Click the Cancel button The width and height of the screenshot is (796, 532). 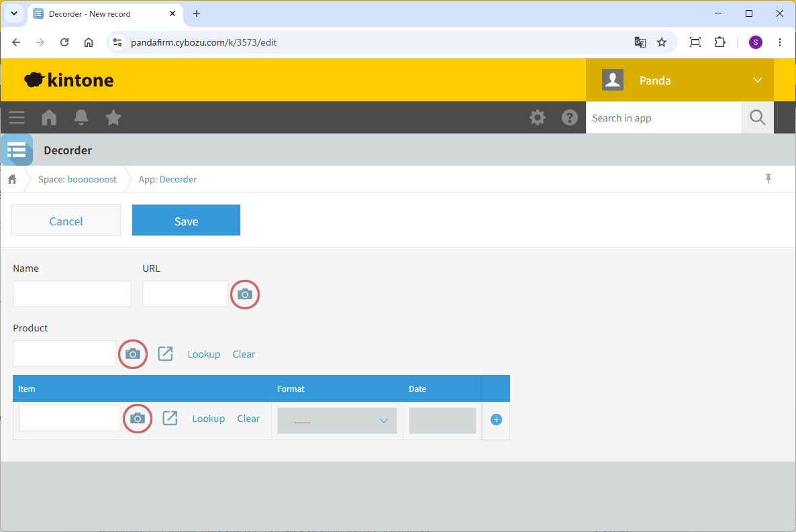pos(66,220)
